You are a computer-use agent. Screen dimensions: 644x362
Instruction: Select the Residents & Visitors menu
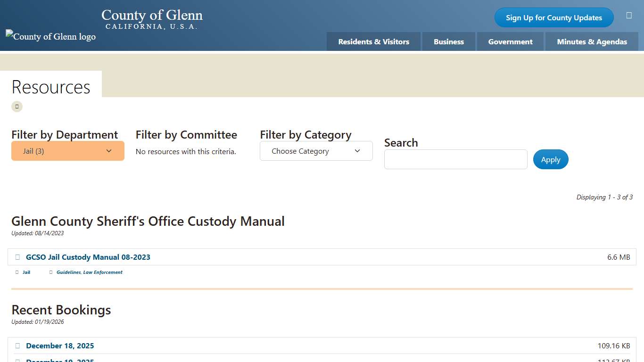pos(373,41)
